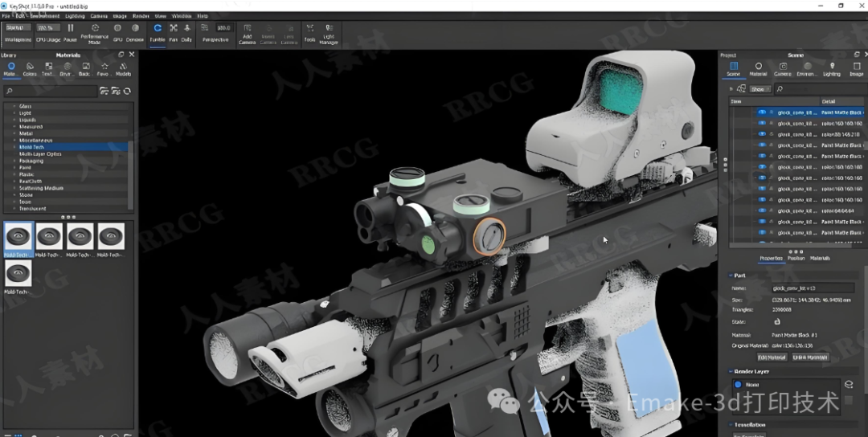Select the Scattering Medium folder row
Image resolution: width=868 pixels, height=437 pixels.
tap(66, 188)
